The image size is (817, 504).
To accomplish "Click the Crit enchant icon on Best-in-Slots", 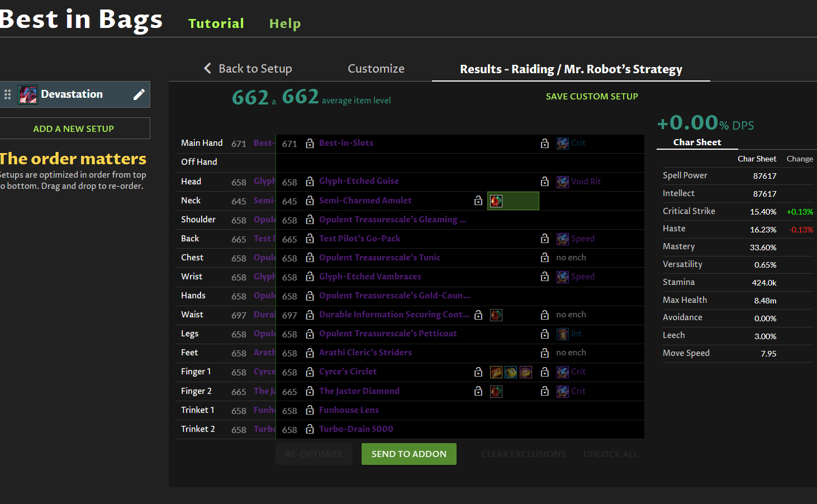I will coord(563,144).
